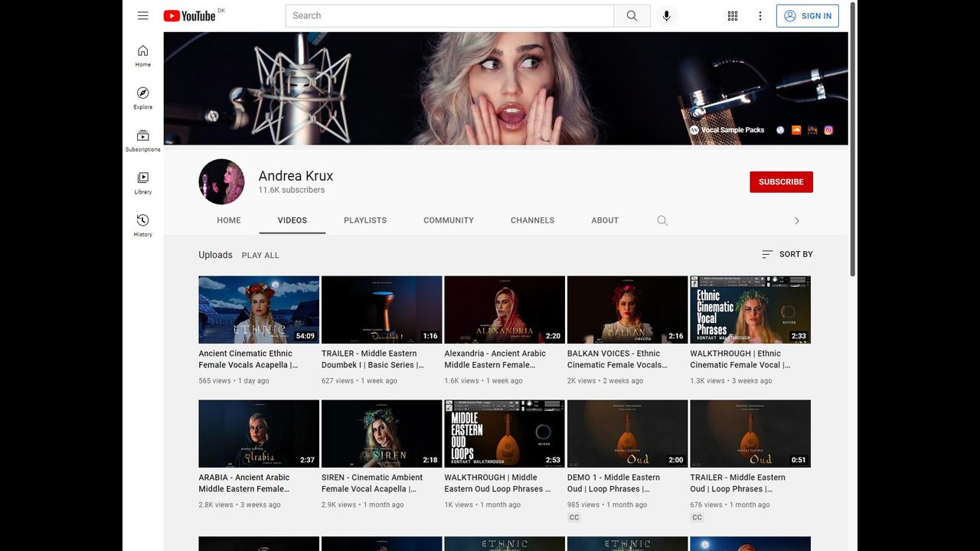Screen dimensions: 980x551
Task: Open the Sort By dropdown
Action: click(787, 254)
